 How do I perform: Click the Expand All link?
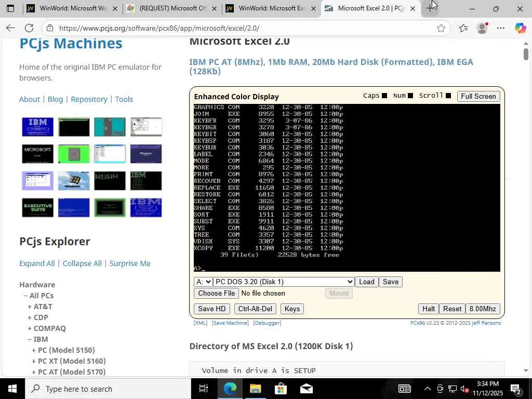tap(37, 263)
